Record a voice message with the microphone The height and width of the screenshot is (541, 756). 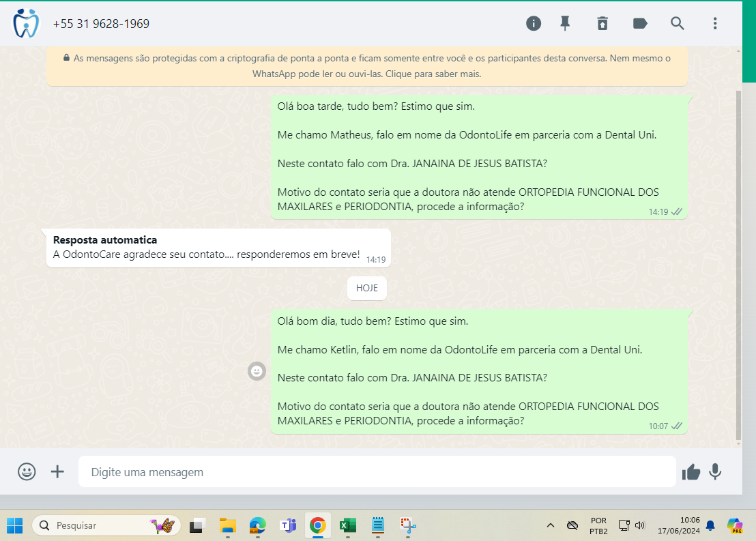click(715, 471)
